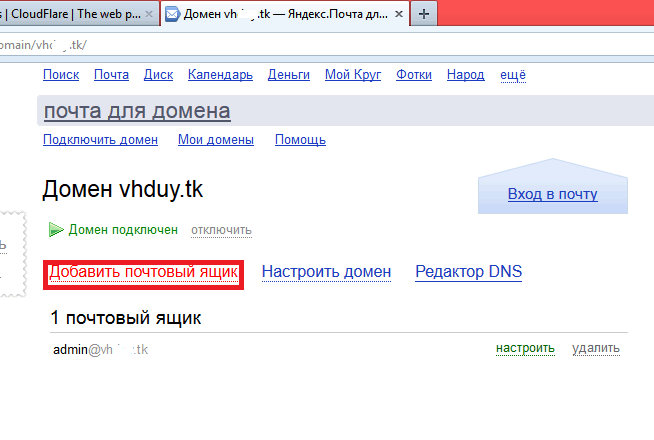Screen dimensions: 654x440
Task: Click the new tab plus button
Action: 425,14
